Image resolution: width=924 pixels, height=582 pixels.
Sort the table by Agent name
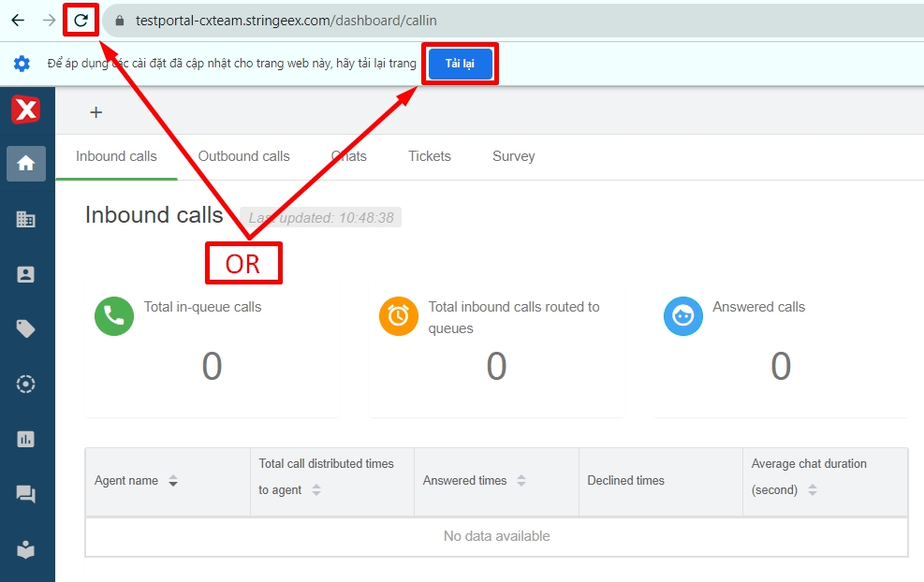click(x=172, y=481)
